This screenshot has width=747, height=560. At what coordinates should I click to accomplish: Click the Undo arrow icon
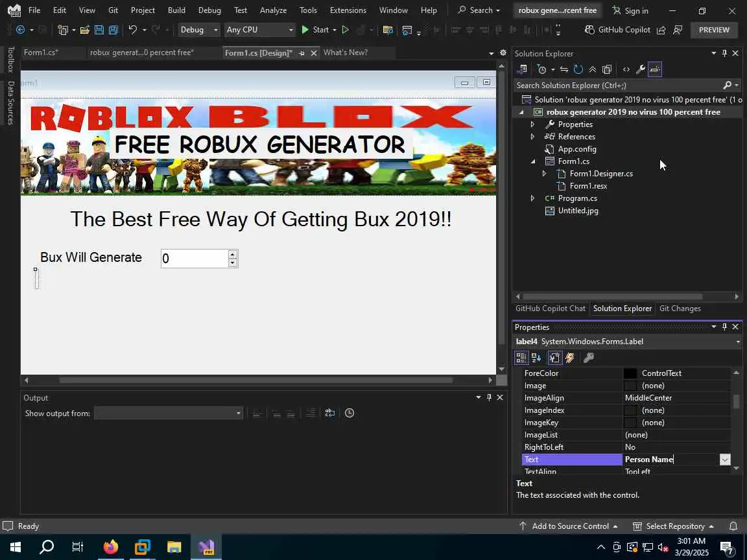point(132,30)
